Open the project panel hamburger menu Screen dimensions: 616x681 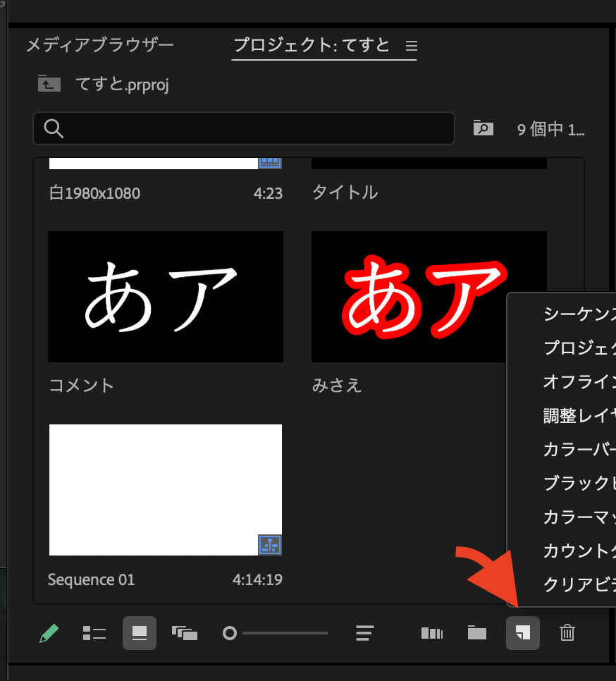(411, 46)
